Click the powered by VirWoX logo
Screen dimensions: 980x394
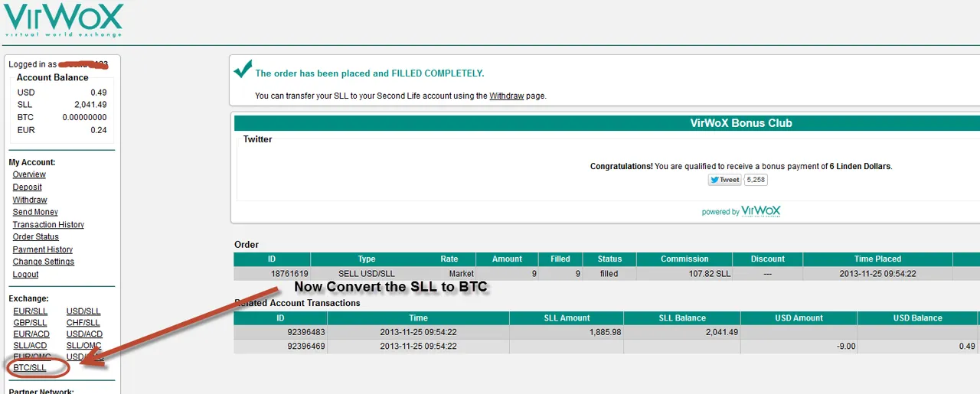741,211
